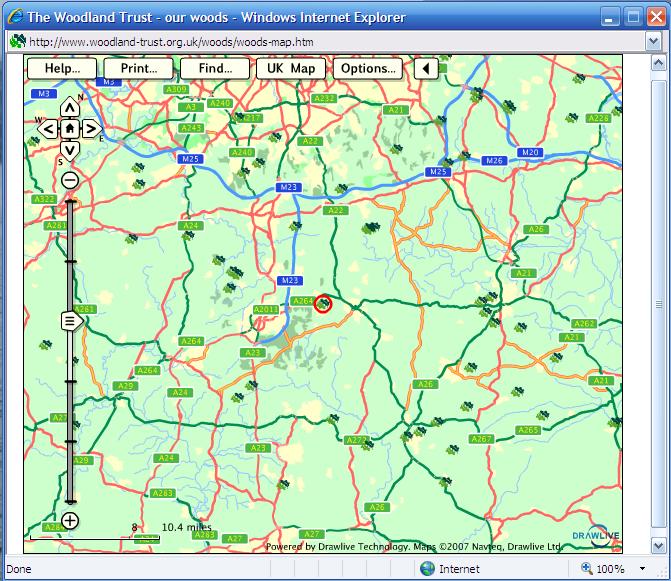
Task: Open the Help menu button
Action: (x=62, y=68)
